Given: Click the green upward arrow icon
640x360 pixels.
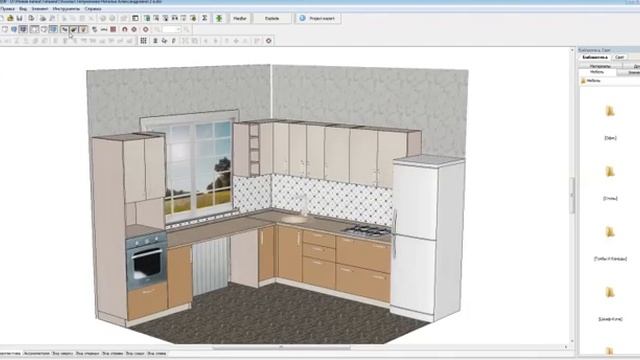Looking at the screenshot, I should click(x=219, y=18).
